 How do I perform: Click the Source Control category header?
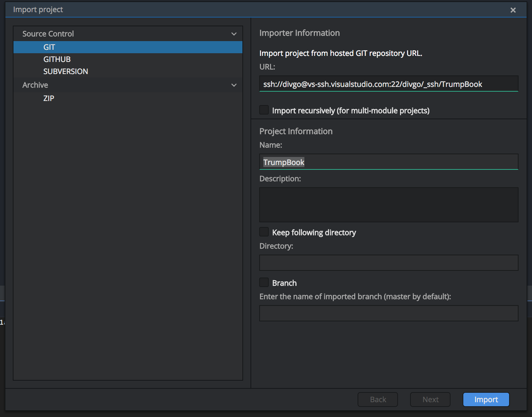48,34
